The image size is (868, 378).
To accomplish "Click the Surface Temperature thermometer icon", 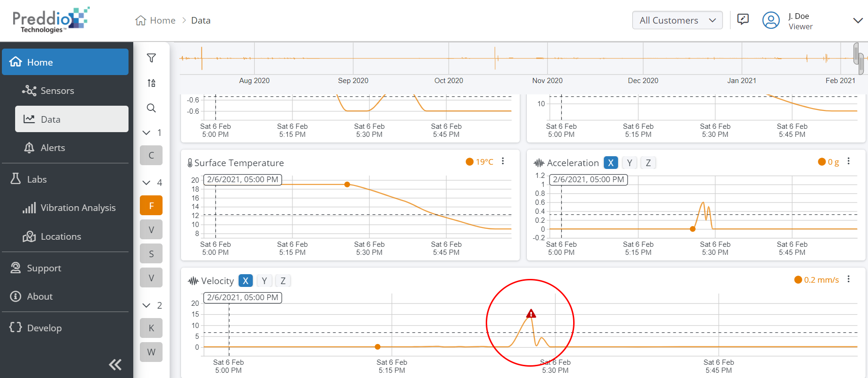I will [190, 163].
